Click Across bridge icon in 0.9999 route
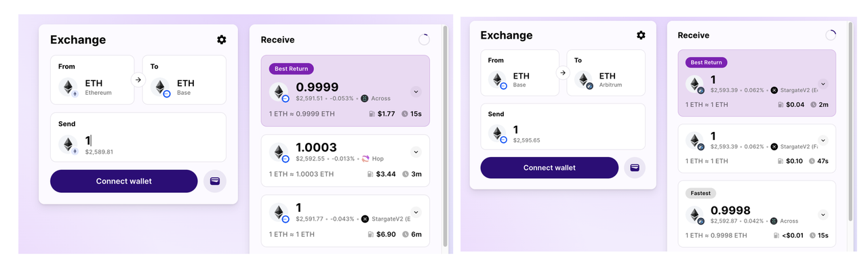This screenshot has height=264, width=868. click(365, 98)
